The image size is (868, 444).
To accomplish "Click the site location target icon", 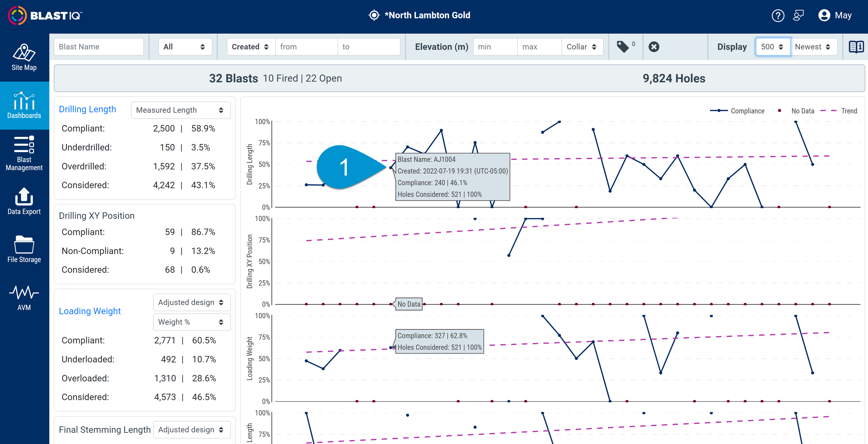I will 374,15.
